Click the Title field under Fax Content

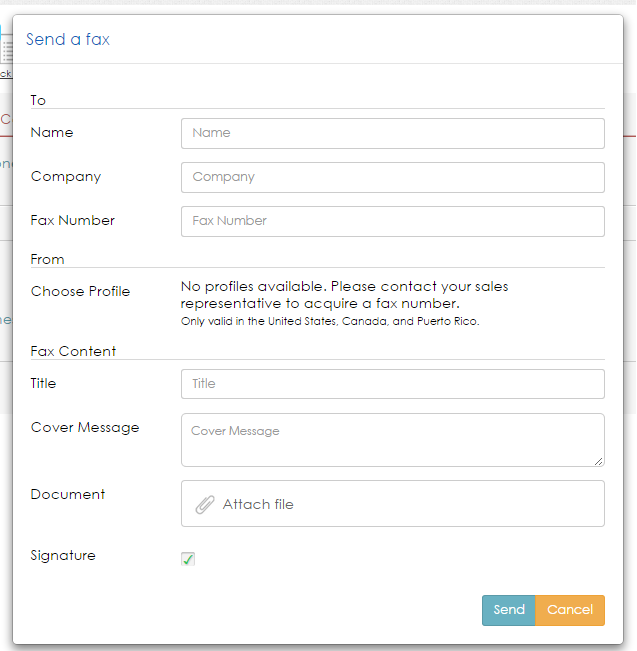(x=392, y=384)
